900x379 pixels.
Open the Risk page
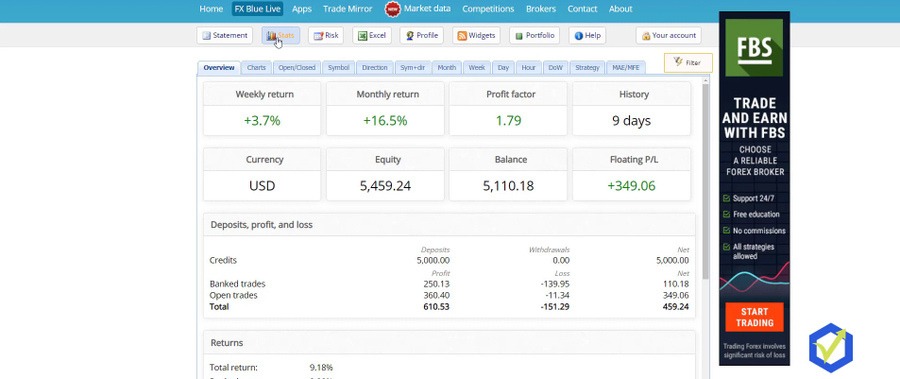coord(326,36)
